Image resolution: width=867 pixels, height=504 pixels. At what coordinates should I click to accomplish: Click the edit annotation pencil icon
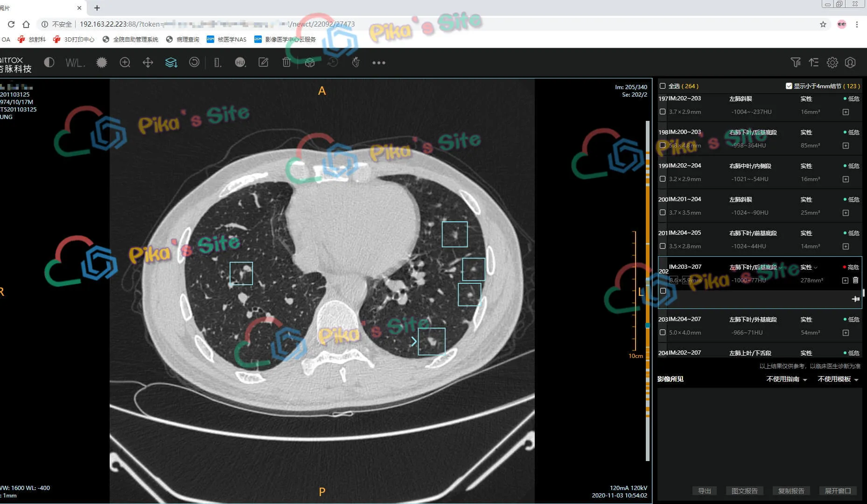click(x=263, y=63)
